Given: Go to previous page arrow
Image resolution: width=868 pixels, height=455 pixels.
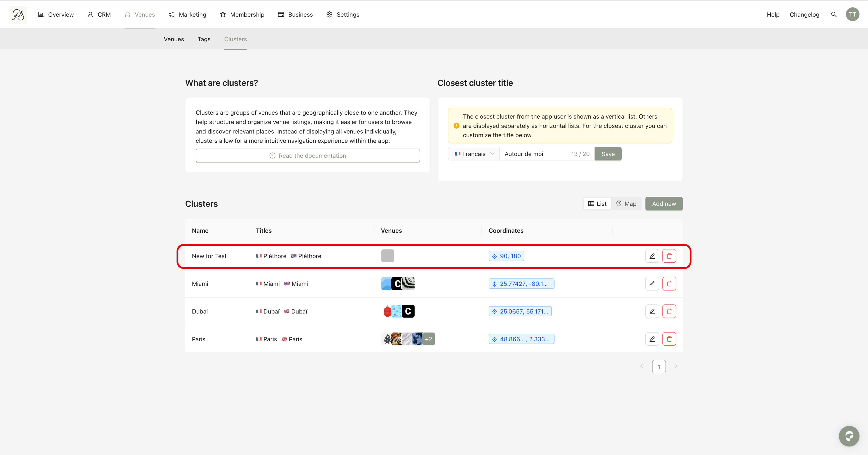Looking at the screenshot, I should 641,366.
